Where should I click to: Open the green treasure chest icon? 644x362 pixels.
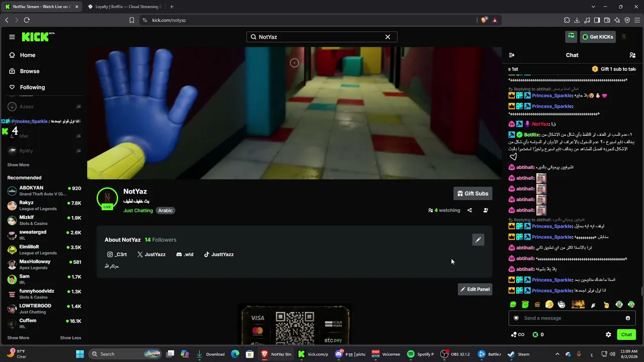coord(571,36)
